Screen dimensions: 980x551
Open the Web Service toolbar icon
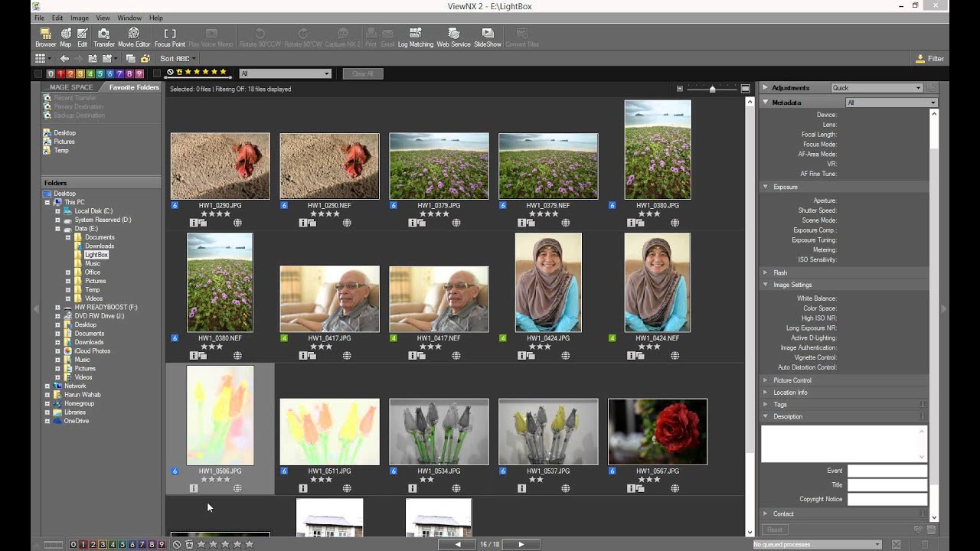point(453,37)
